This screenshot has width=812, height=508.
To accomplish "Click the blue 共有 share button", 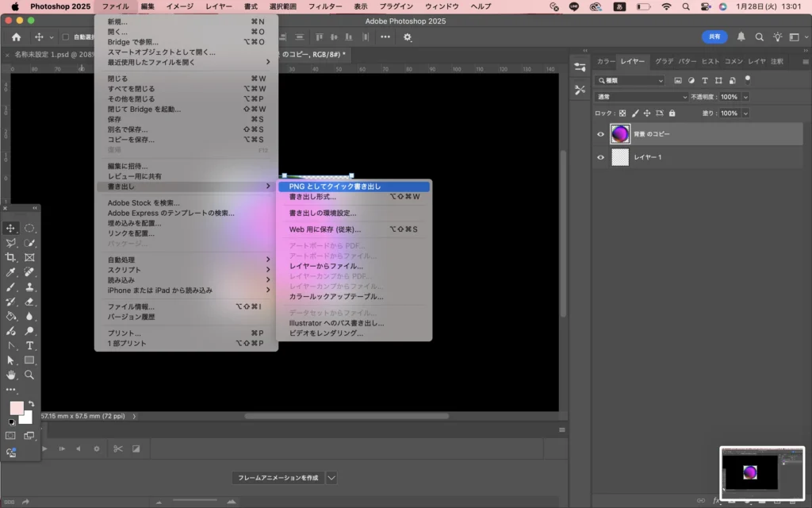I will coord(714,37).
